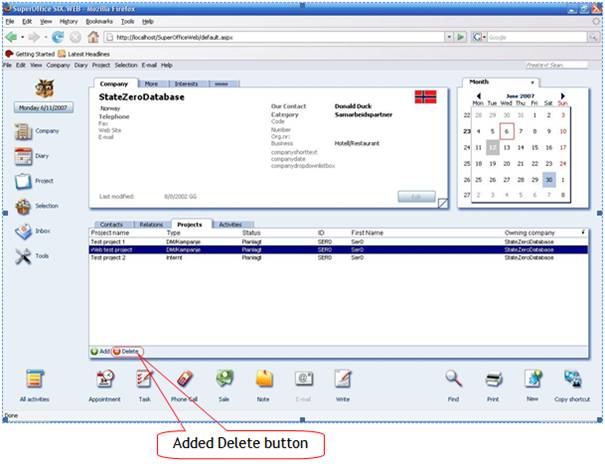The height and width of the screenshot is (464, 605).
Task: Click Copy shortcut icon
Action: coord(573,379)
